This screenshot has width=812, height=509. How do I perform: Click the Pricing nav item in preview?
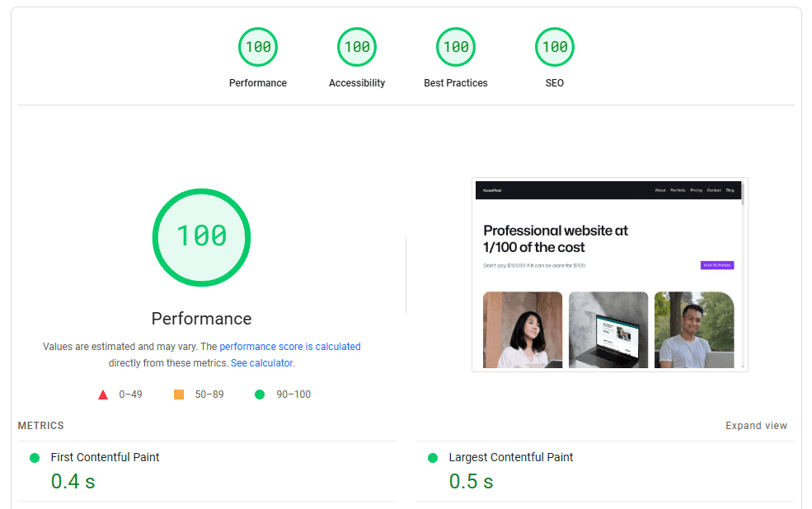(x=697, y=190)
